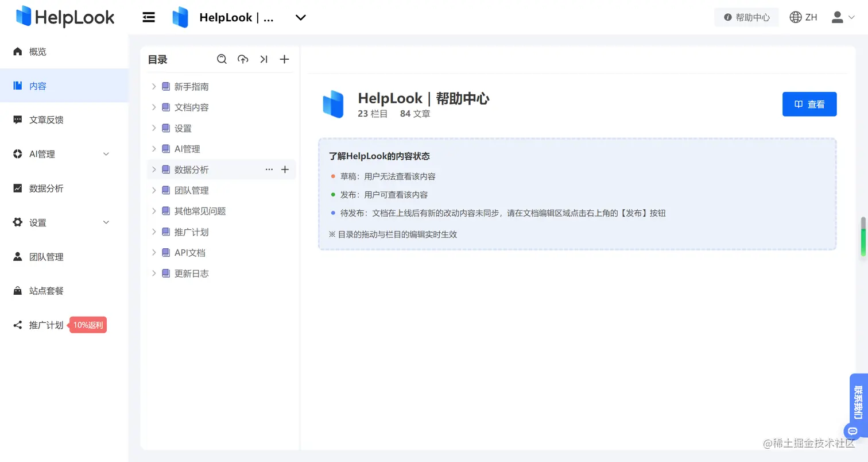Screen dimensions: 868x462
Task: Open 团队管理 in the left sidebar
Action: 64,257
